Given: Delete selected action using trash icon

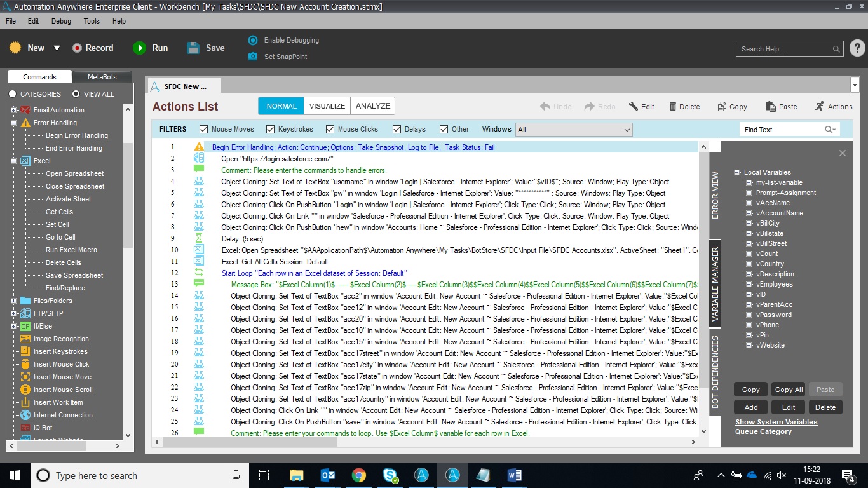Looking at the screenshot, I should coord(674,107).
